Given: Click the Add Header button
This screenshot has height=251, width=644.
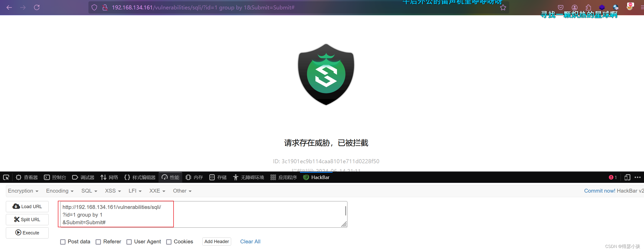Looking at the screenshot, I should click(217, 242).
